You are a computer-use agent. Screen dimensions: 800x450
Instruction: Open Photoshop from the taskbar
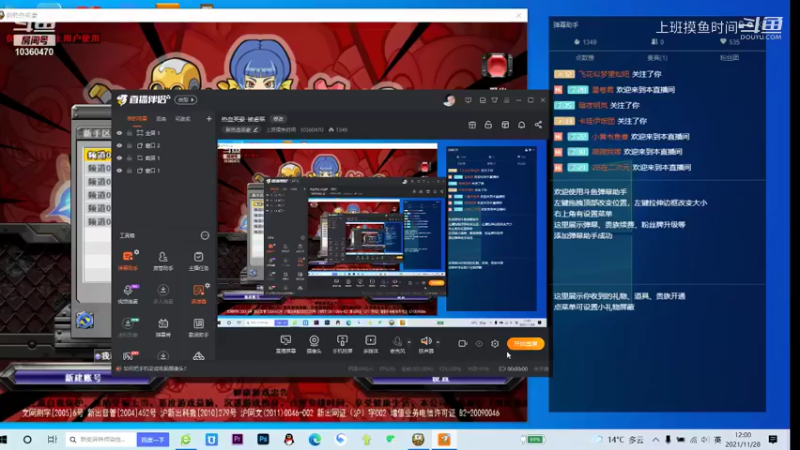coord(263,439)
